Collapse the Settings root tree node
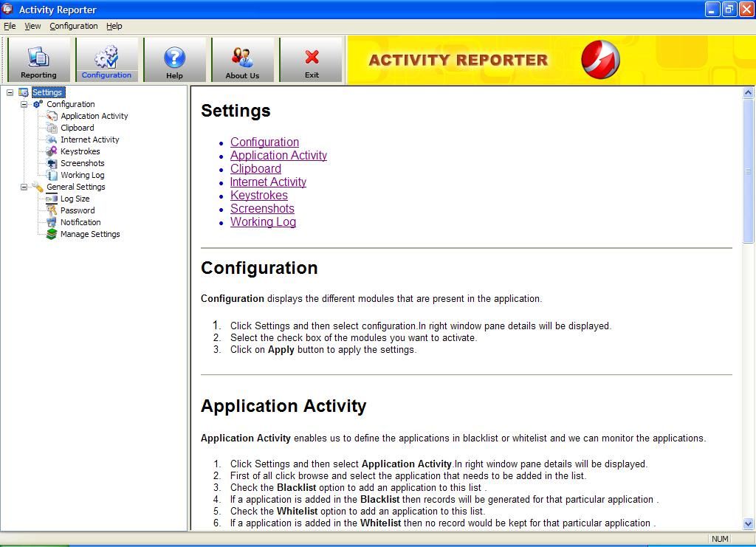 click(10, 92)
